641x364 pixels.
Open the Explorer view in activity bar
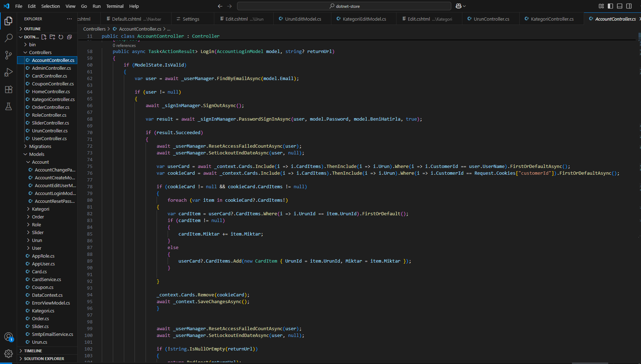[9, 21]
